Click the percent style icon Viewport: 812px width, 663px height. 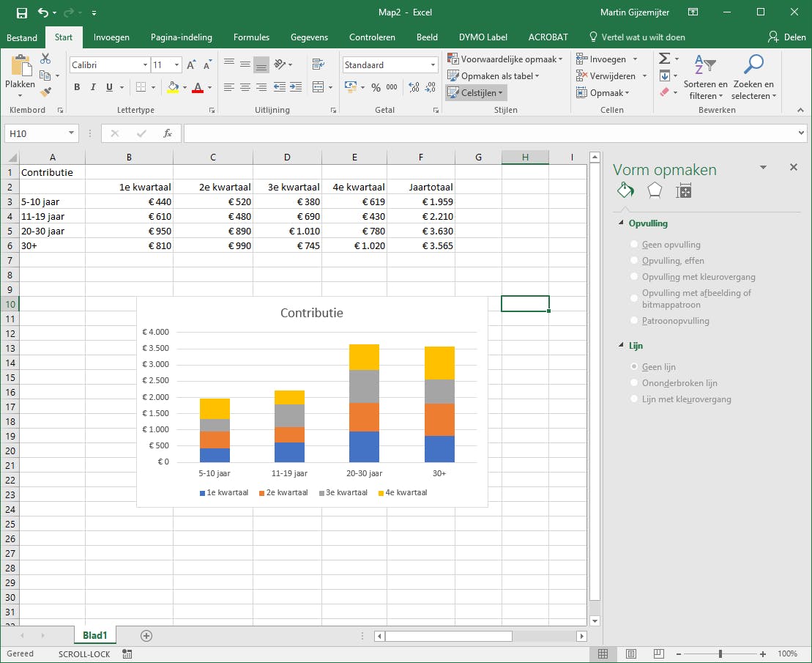pos(376,87)
